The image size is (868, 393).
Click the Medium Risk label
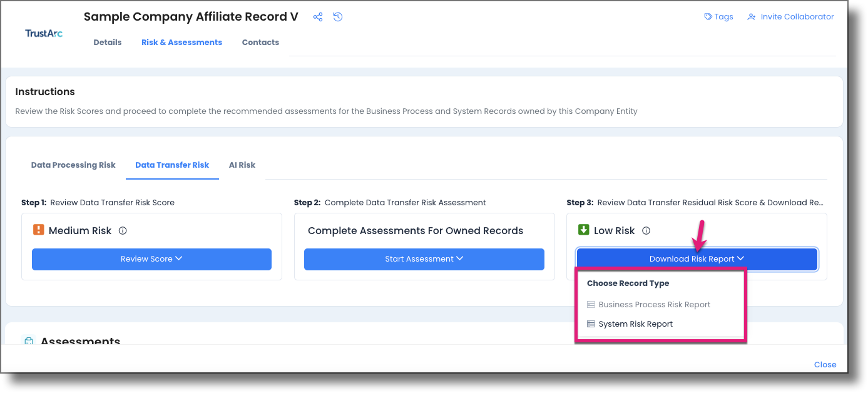click(x=80, y=231)
